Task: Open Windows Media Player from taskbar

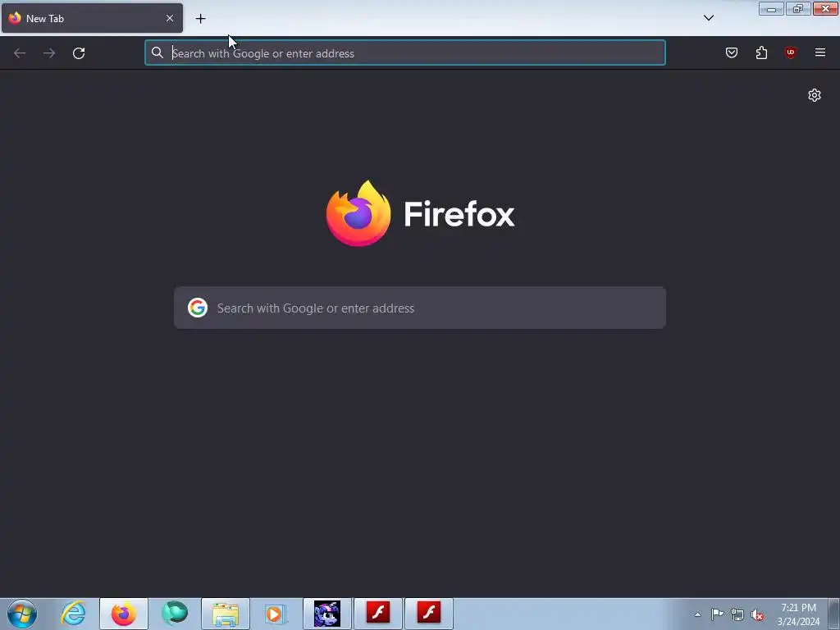Action: point(276,614)
